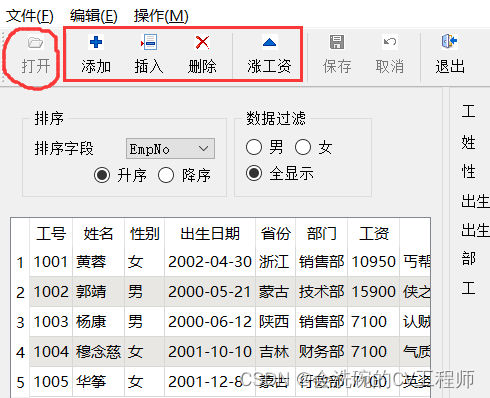This screenshot has width=490, height=398.
Task: Click the 工资 column header
Action: click(x=374, y=233)
